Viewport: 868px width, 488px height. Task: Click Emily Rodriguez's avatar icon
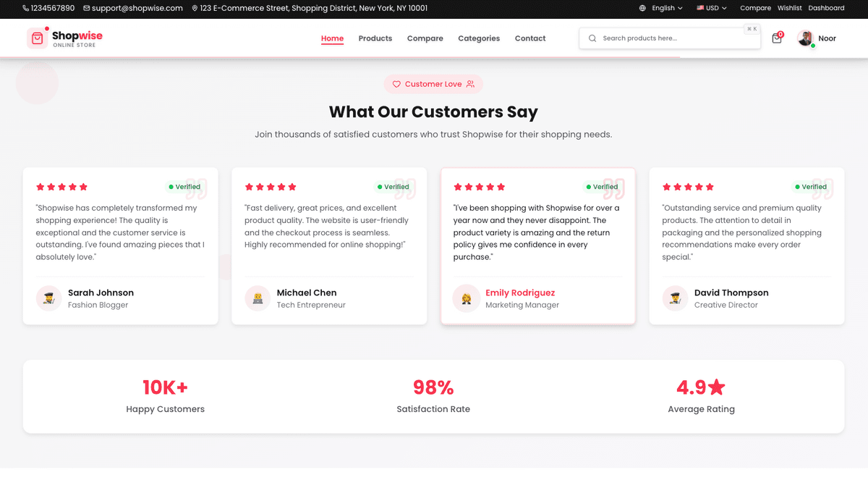(x=467, y=298)
